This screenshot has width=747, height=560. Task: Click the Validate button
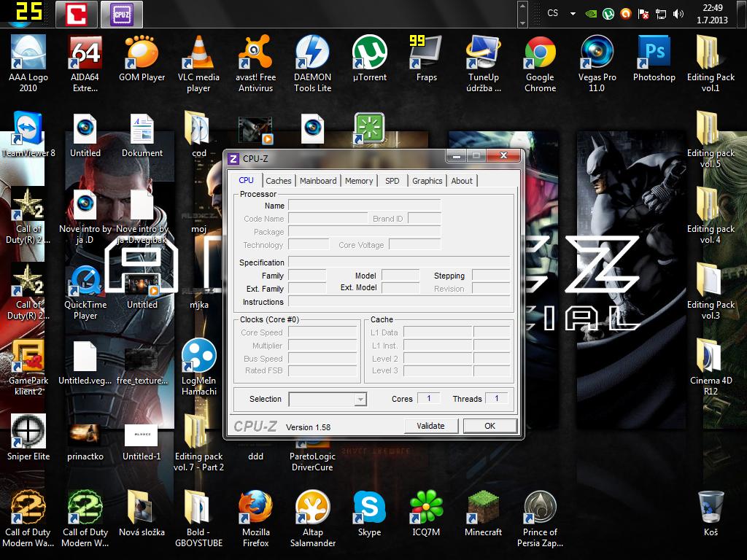click(430, 426)
